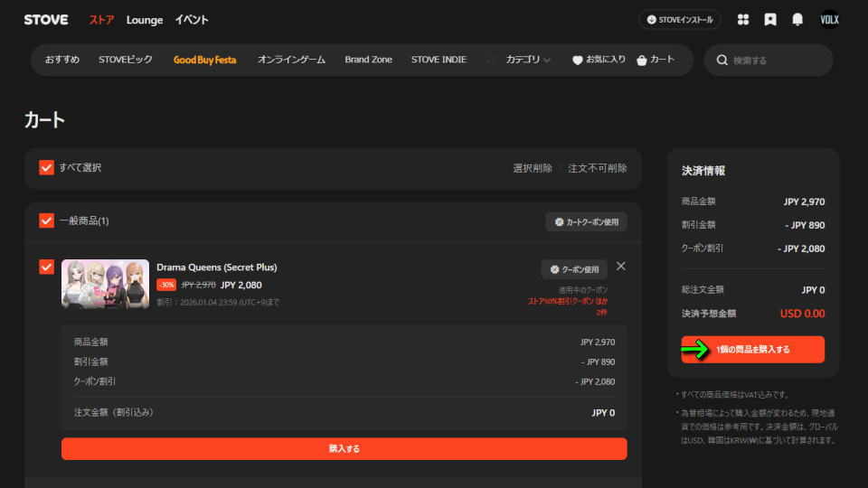
Task: Open favorites with the heart icon
Action: click(578, 61)
